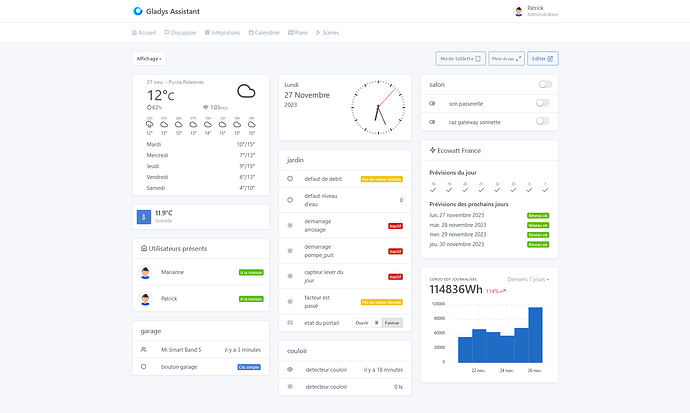This screenshot has width=690, height=413.
Task: Expand the Derniers 7 jours period selector
Action: click(x=528, y=279)
